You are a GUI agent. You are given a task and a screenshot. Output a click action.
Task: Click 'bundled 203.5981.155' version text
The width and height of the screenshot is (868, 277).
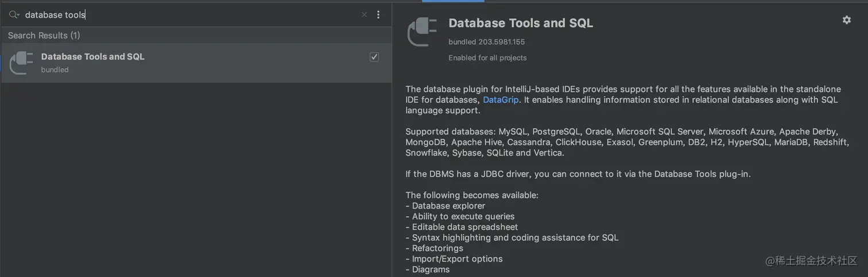(x=487, y=42)
